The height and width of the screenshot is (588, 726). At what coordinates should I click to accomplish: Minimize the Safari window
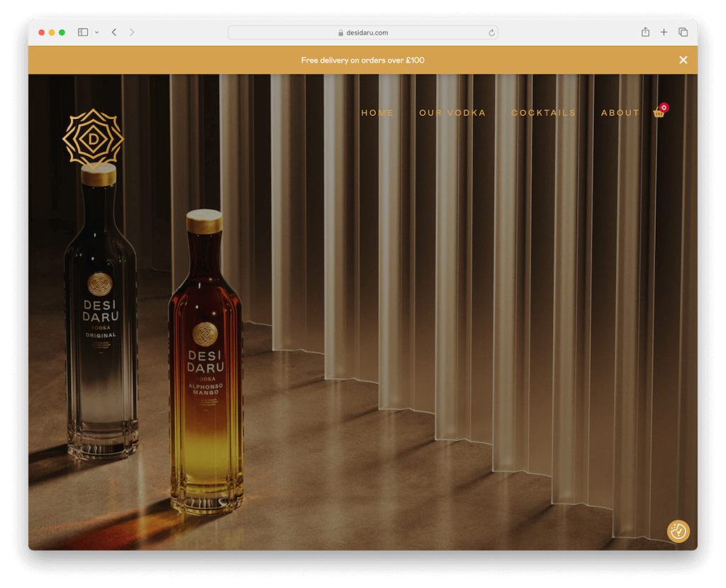(x=51, y=33)
